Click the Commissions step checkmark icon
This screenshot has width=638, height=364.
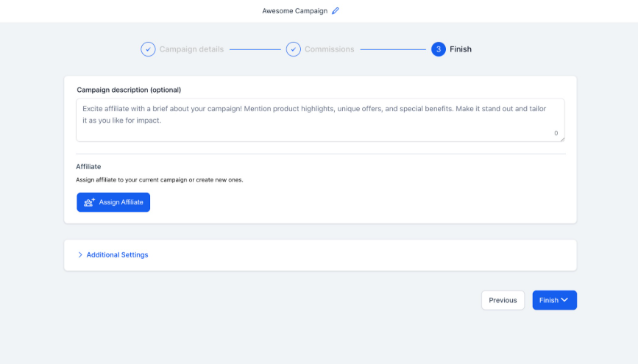pyautogui.click(x=294, y=49)
